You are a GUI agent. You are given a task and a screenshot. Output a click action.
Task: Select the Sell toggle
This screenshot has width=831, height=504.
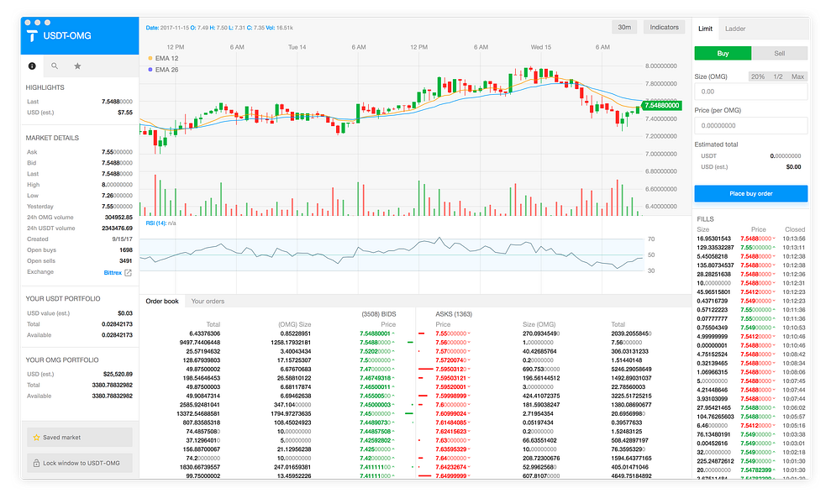(x=780, y=54)
